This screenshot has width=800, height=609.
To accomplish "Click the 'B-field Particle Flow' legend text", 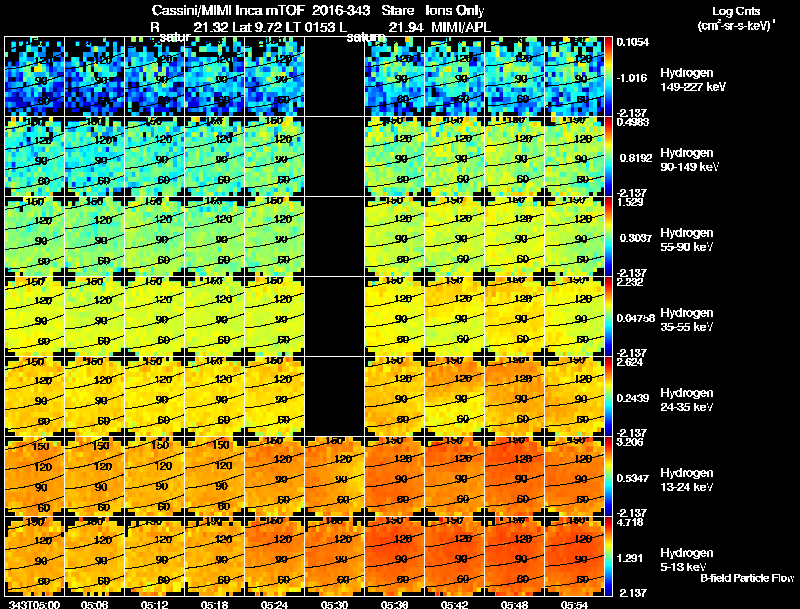I will [747, 578].
